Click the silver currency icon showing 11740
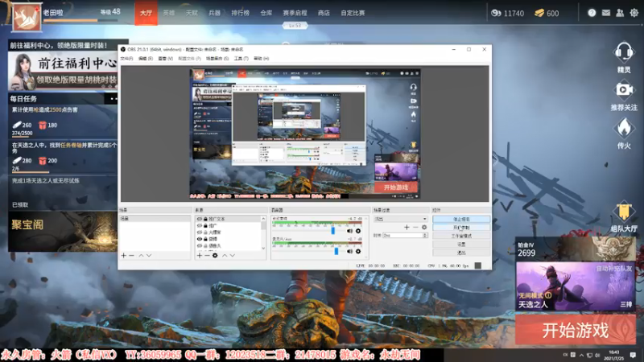 (496, 13)
